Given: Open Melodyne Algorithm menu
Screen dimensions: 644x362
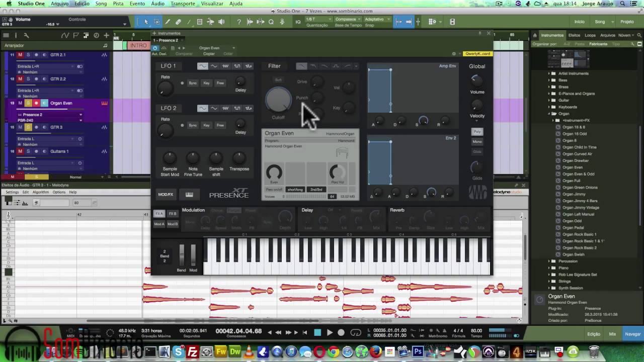Looking at the screenshot, I should pyautogui.click(x=41, y=192).
